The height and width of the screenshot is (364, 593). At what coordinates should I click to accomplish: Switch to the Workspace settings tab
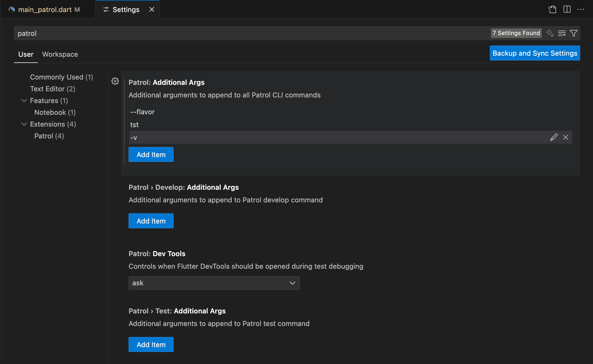tap(60, 54)
